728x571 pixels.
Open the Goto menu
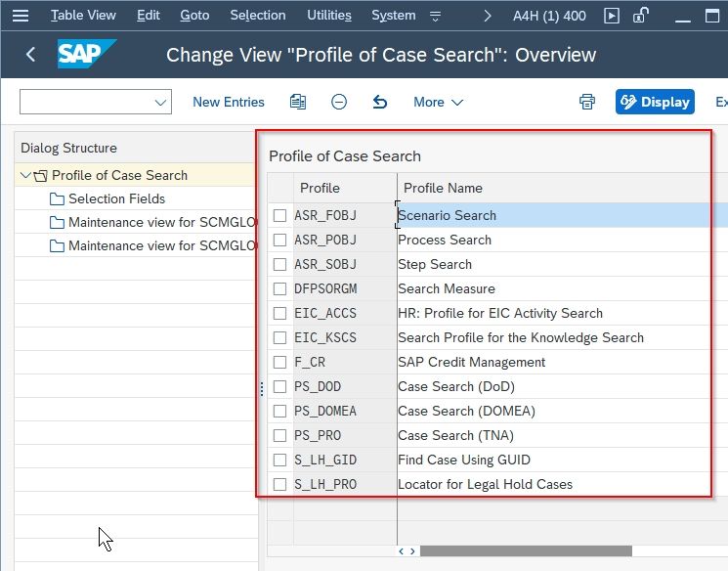coord(194,16)
